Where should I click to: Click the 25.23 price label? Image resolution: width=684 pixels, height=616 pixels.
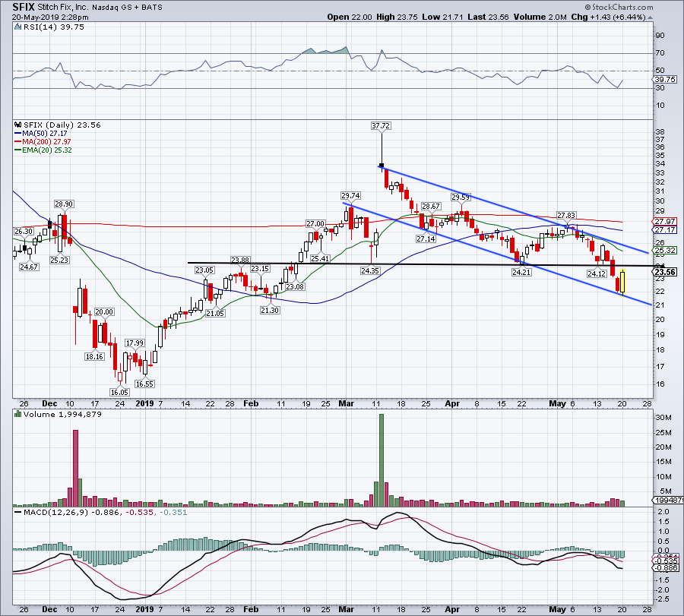click(59, 261)
